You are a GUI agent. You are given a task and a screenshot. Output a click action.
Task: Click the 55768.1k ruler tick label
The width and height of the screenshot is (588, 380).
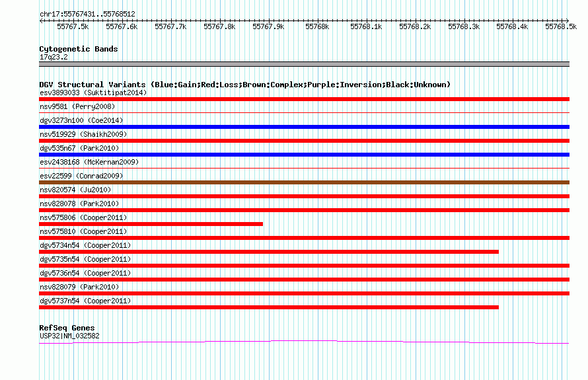pyautogui.click(x=366, y=26)
